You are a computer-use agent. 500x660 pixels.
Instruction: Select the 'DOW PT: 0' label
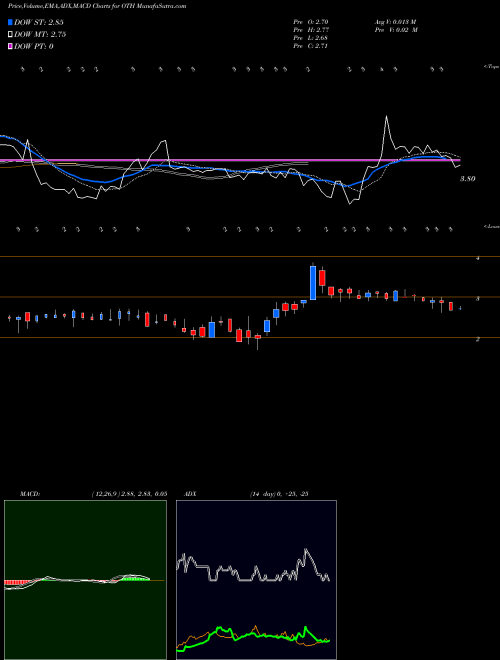click(34, 46)
